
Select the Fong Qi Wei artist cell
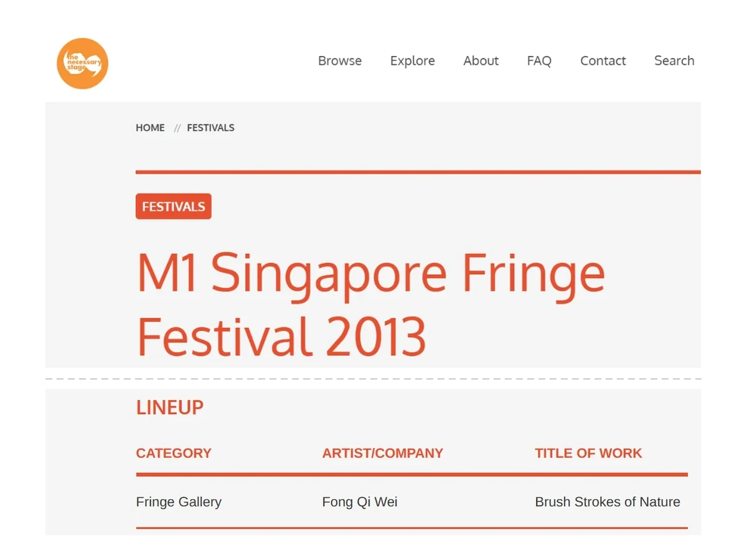[x=360, y=502]
